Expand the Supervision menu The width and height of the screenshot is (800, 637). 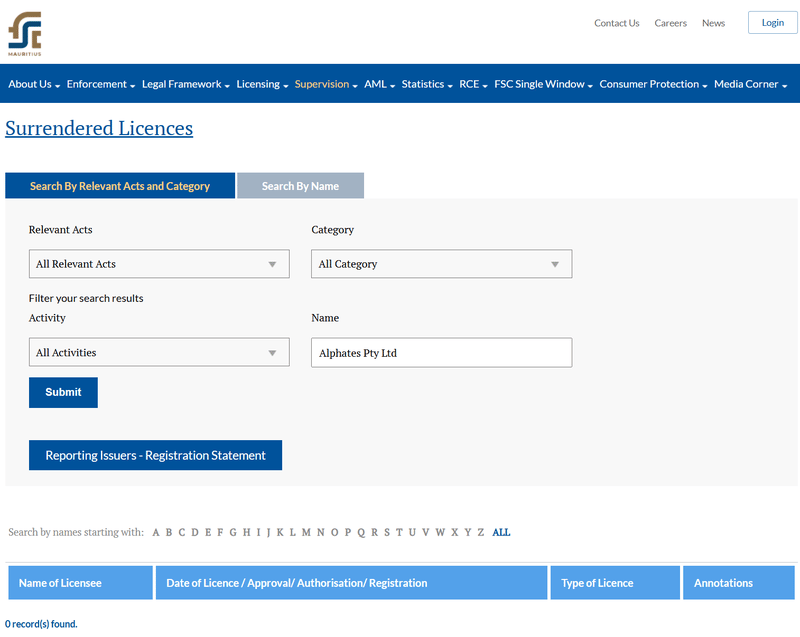point(326,84)
